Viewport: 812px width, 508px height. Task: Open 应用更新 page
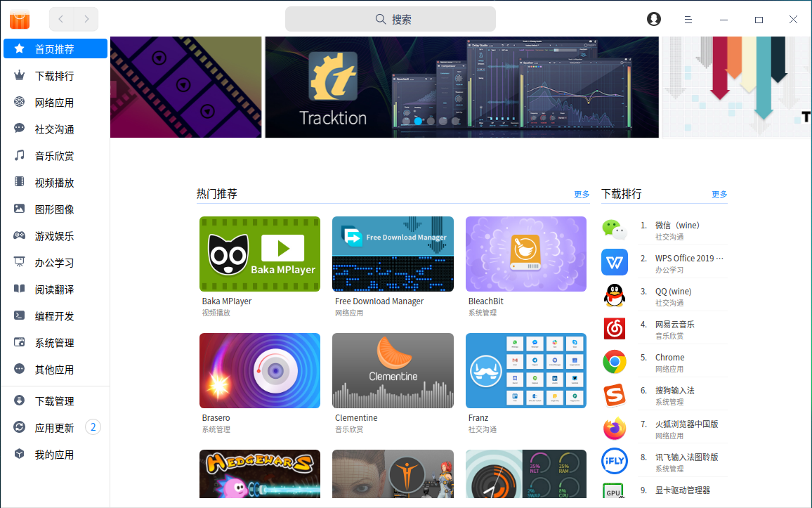(x=55, y=428)
